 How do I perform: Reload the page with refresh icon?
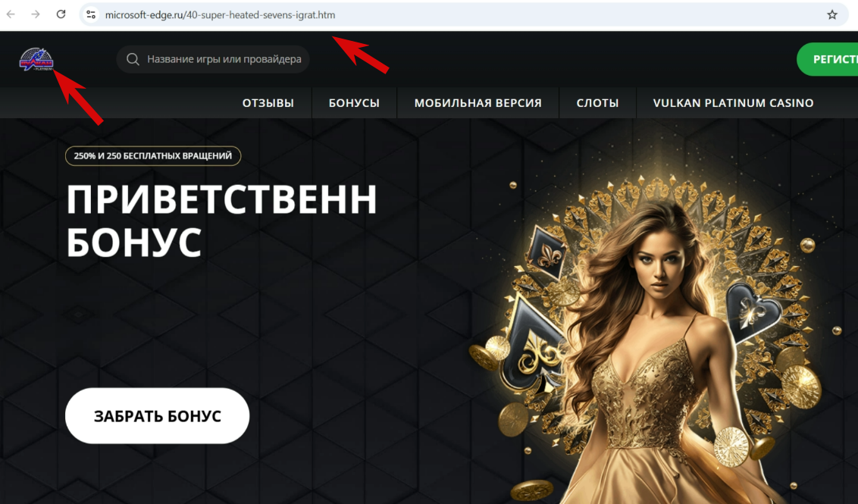pyautogui.click(x=61, y=14)
